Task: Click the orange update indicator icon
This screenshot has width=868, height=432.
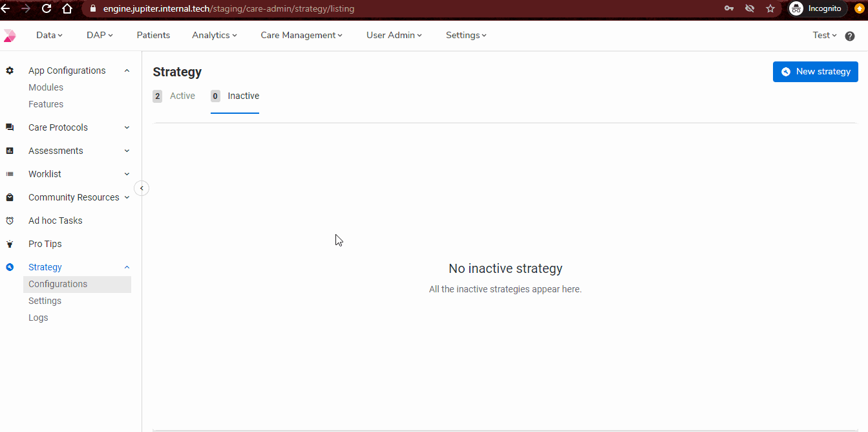Action: 859,9
